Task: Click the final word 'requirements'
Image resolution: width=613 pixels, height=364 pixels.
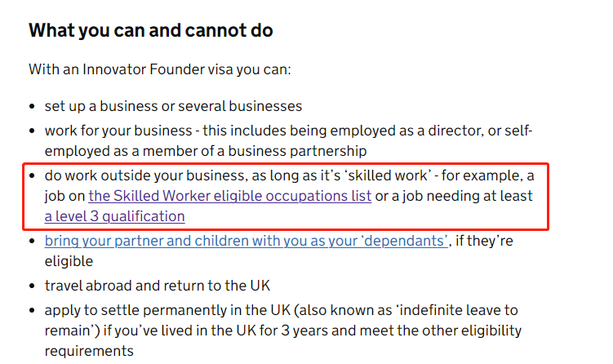Action: click(89, 351)
